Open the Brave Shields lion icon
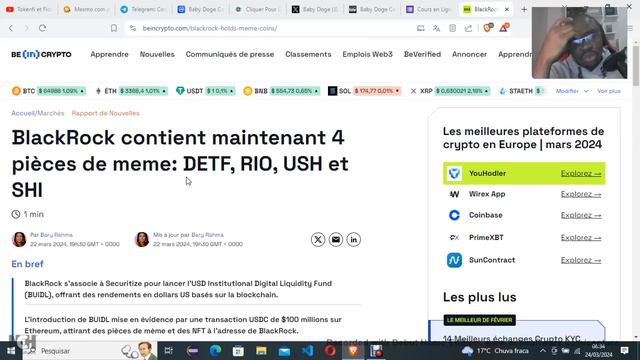Viewport: 640px width, 360px height. coord(487,28)
